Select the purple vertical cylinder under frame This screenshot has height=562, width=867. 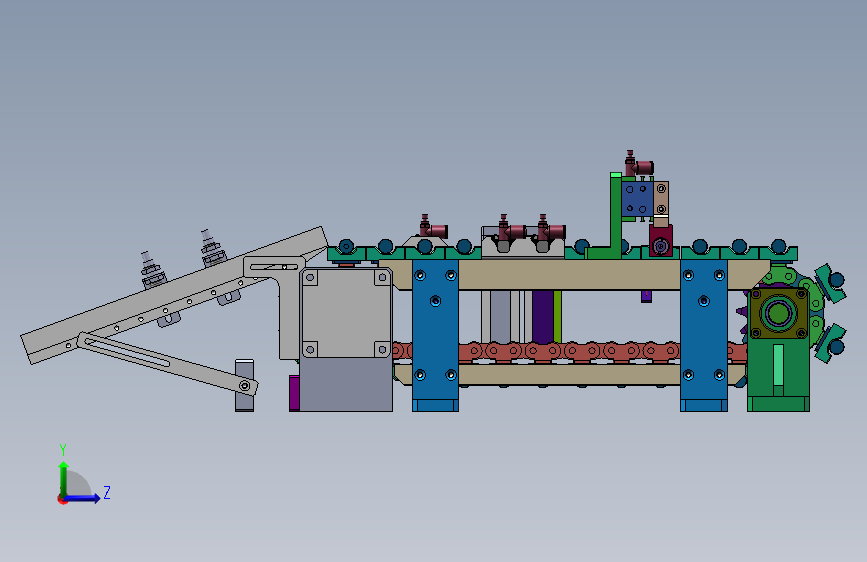(542, 316)
